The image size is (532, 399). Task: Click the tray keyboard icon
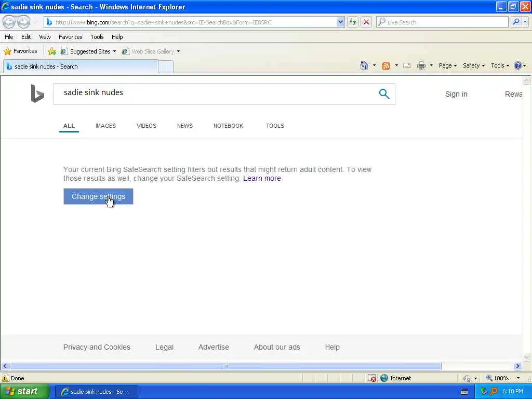464,392
